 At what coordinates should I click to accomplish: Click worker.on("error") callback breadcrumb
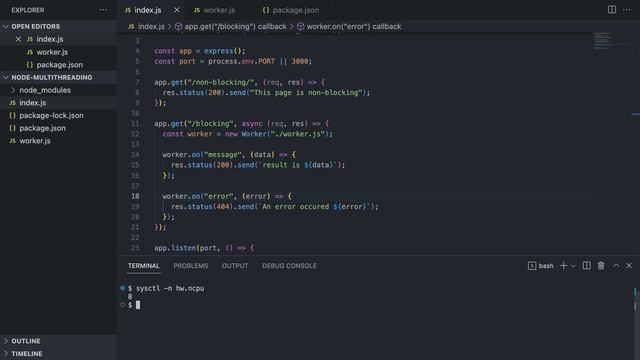coord(354,27)
